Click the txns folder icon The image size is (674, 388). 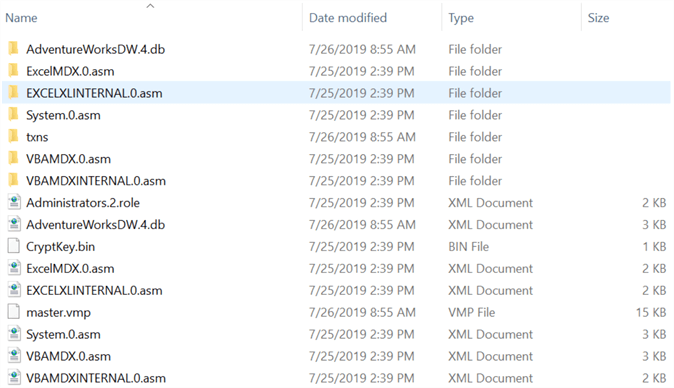coord(13,136)
